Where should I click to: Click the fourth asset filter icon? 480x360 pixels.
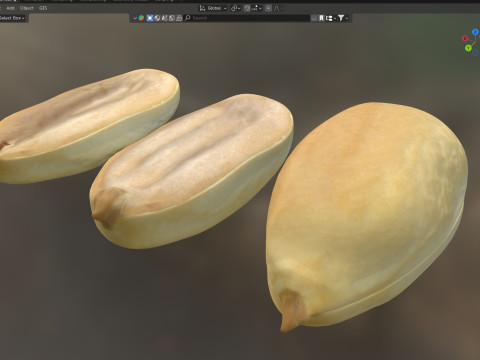[x=164, y=18]
